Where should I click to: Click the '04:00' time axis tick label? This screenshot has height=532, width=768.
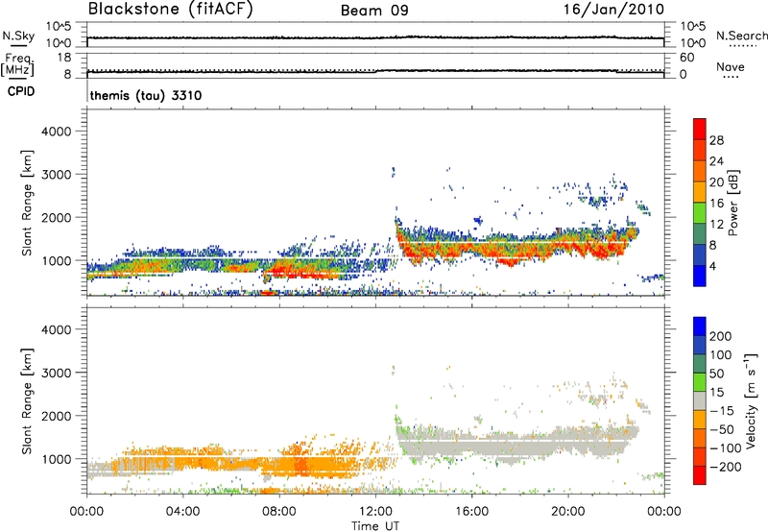pos(183,512)
